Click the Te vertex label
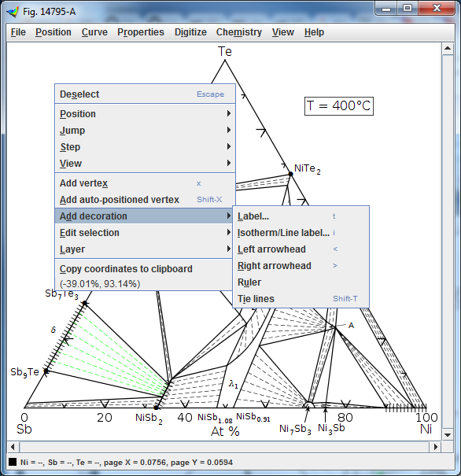 (x=225, y=52)
